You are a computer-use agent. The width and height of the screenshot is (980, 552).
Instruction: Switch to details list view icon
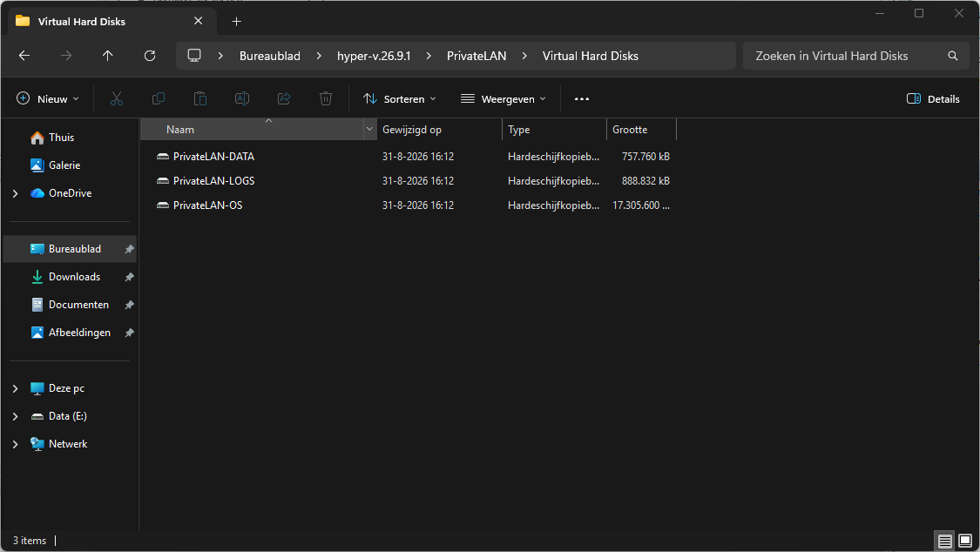coord(944,541)
